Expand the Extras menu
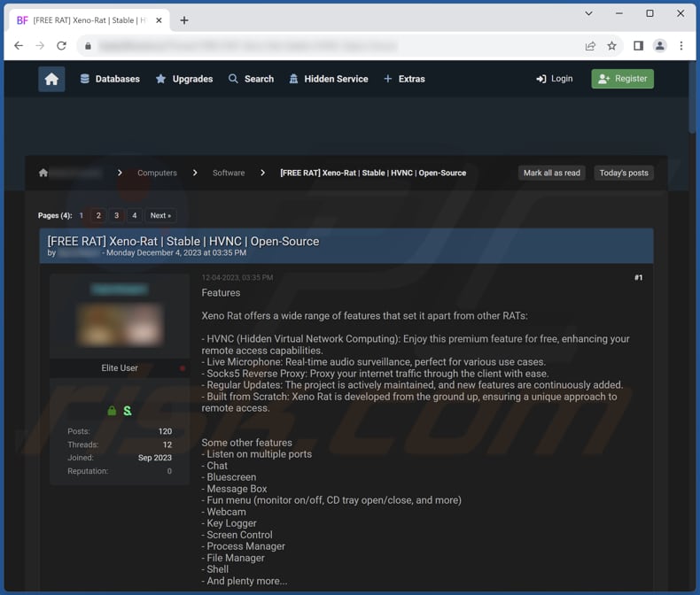 tap(404, 79)
